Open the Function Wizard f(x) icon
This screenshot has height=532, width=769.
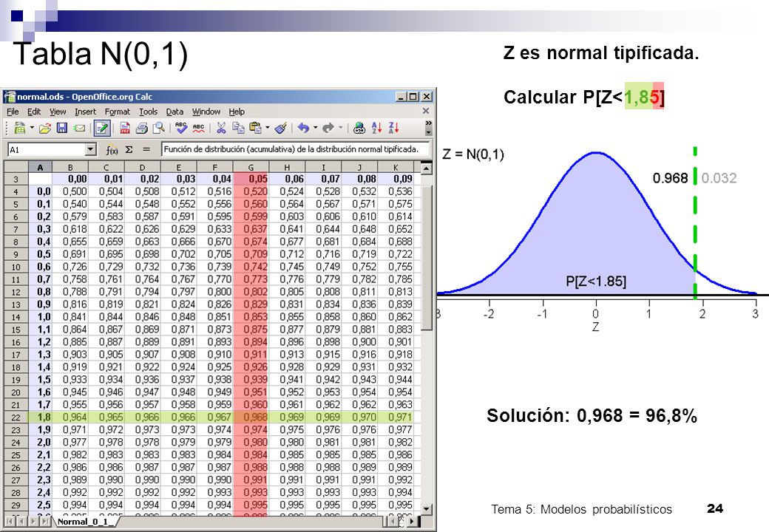point(112,150)
